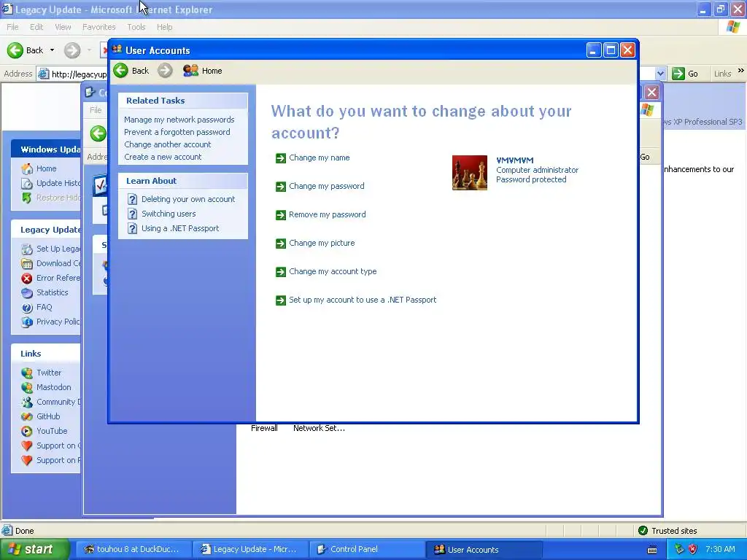Click the 7:30 AM system clock
The height and width of the screenshot is (560, 747).
point(720,549)
